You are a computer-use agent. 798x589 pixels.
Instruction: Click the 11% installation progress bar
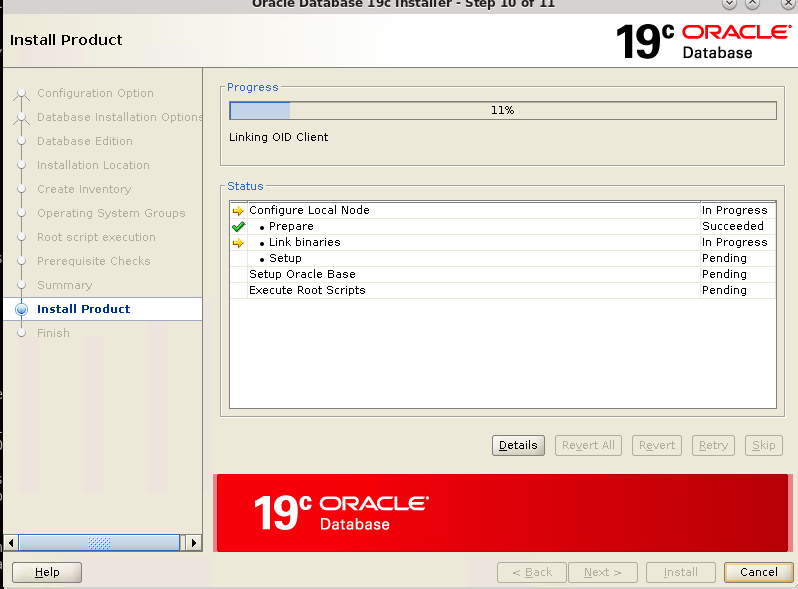503,110
